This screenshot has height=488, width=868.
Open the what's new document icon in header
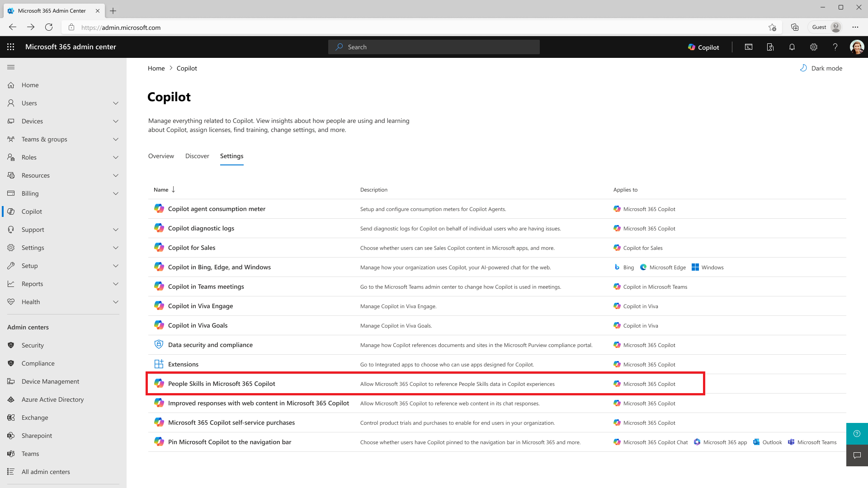(770, 47)
